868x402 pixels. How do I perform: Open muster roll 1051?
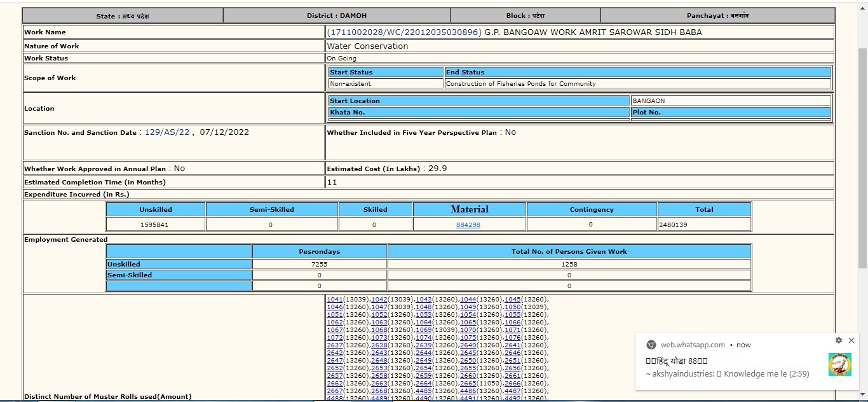tap(335, 315)
